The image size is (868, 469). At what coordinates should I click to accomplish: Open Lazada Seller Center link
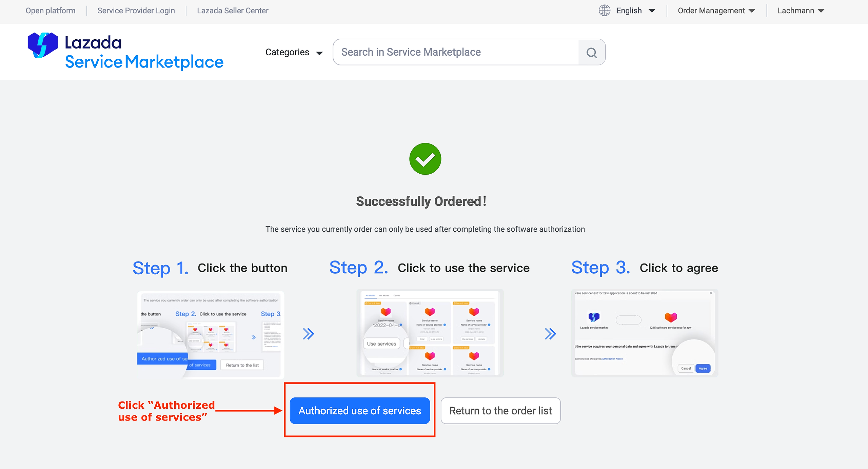tap(233, 11)
